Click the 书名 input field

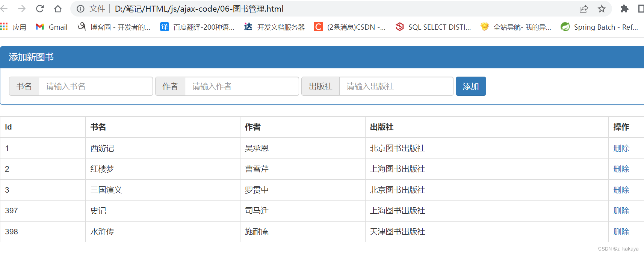coord(96,86)
